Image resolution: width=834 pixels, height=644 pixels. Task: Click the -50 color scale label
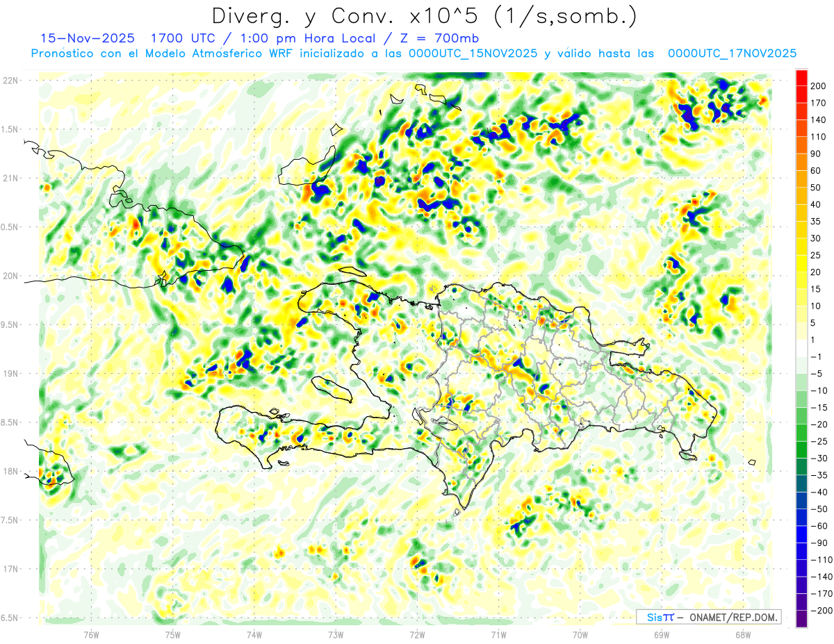tap(821, 509)
